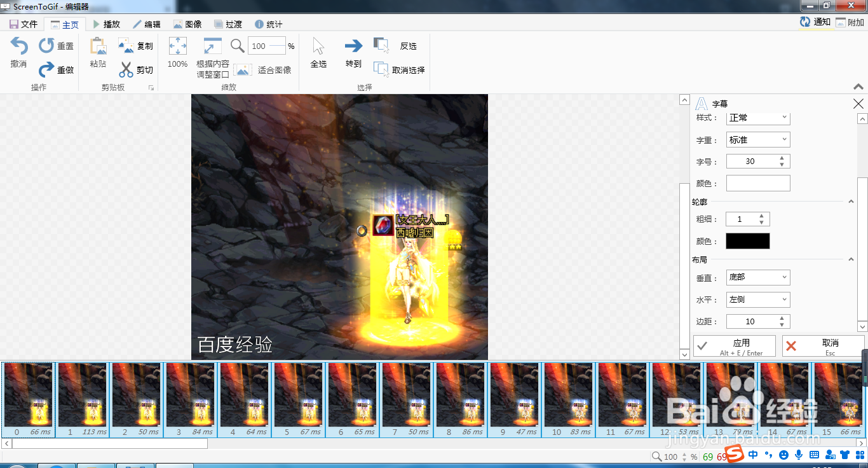The width and height of the screenshot is (868, 468).
Task: Expand clipboard group dialog launcher
Action: [x=151, y=88]
